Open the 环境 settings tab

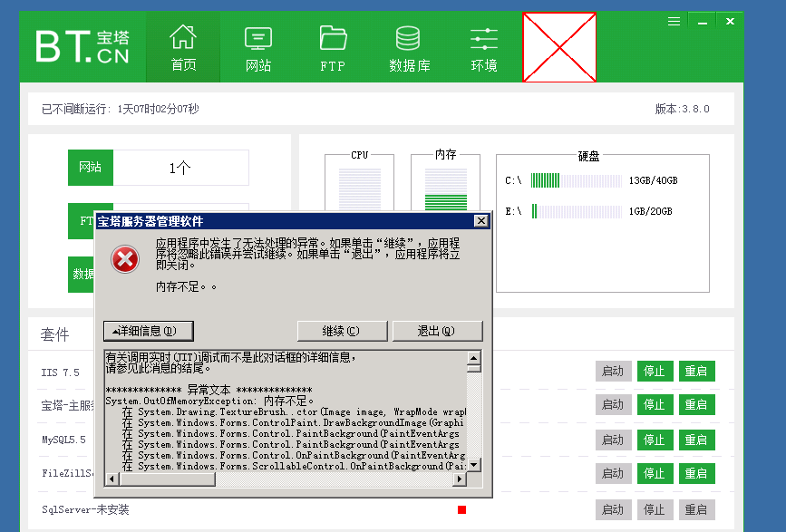pyautogui.click(x=484, y=47)
